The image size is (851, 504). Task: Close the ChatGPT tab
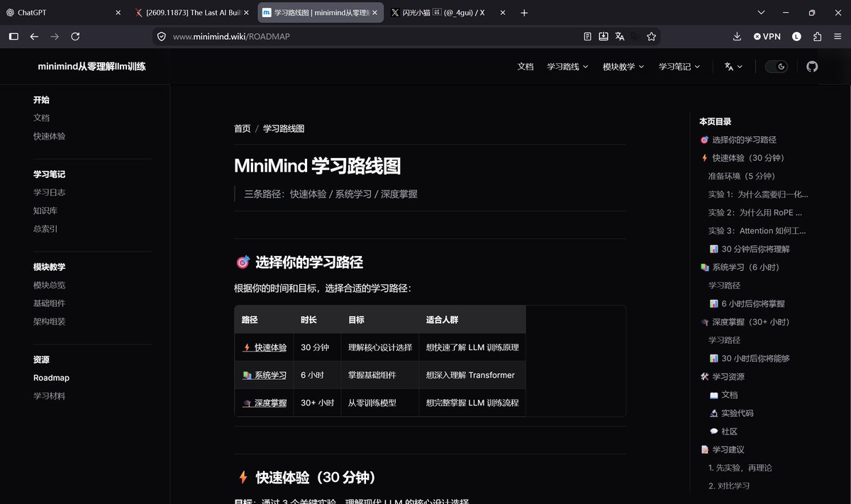coord(118,13)
